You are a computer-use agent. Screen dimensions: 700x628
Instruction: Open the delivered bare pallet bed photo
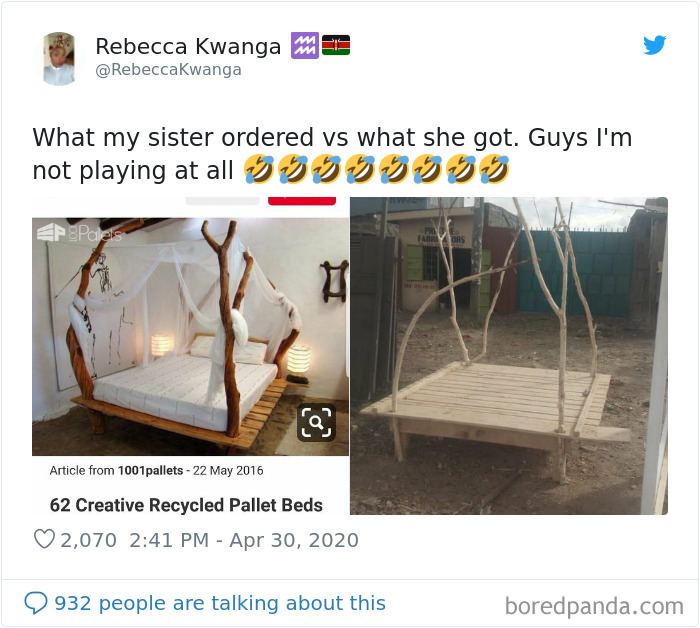[509, 356]
